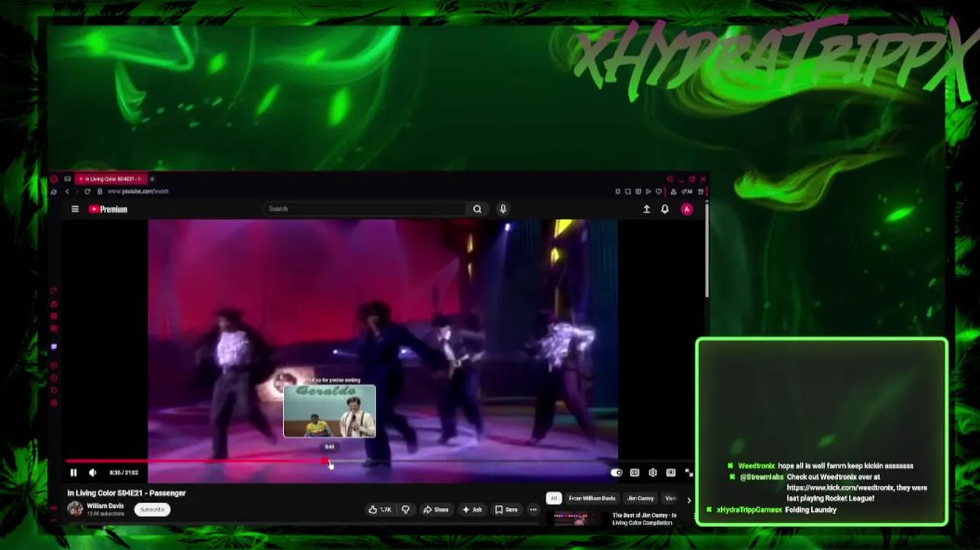Click xHydraTrippGamesx chat username

tap(750, 510)
